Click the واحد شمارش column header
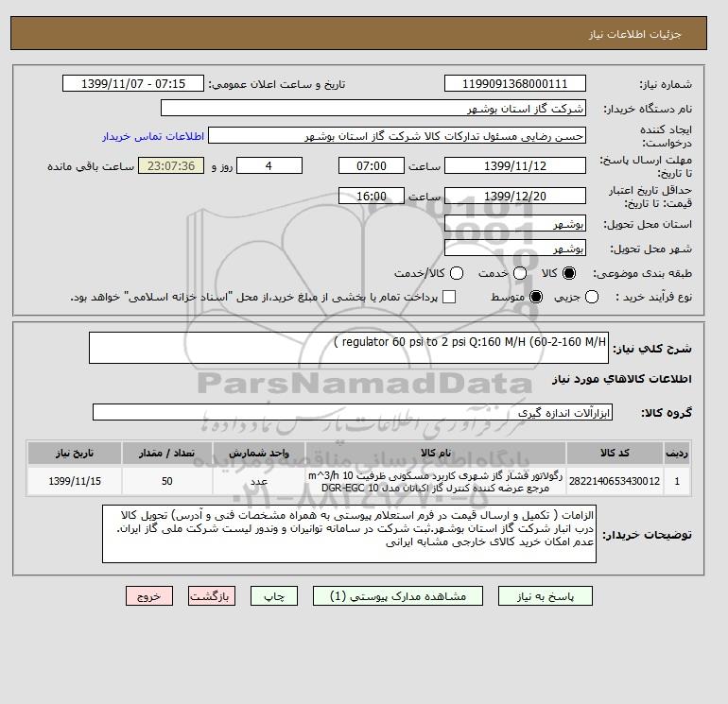The height and width of the screenshot is (704, 728). [x=259, y=453]
